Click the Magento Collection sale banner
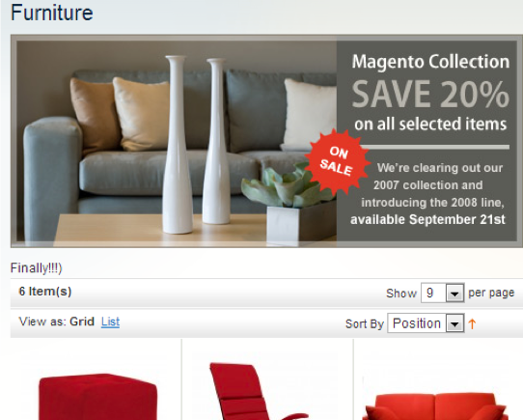This screenshot has height=420, width=523. tap(266, 141)
